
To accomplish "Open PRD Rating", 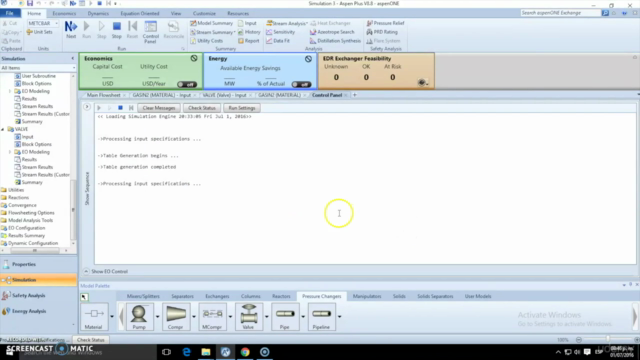I will coord(382,32).
